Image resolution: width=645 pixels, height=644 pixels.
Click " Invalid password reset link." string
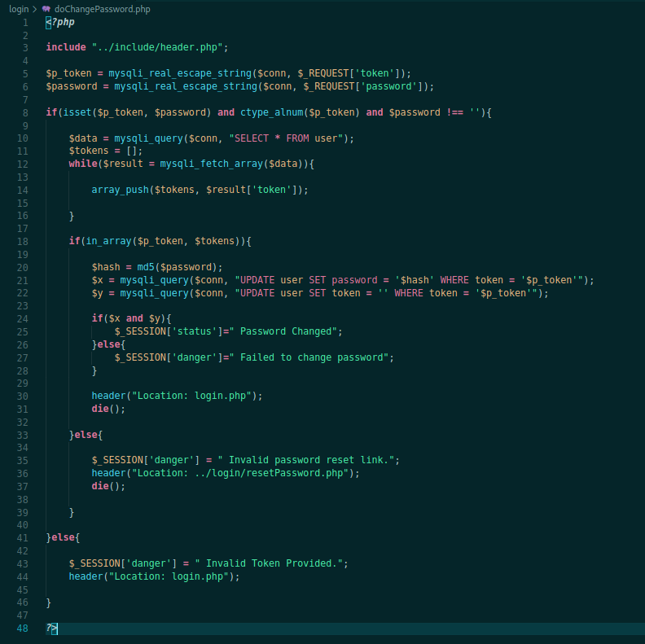(305, 460)
